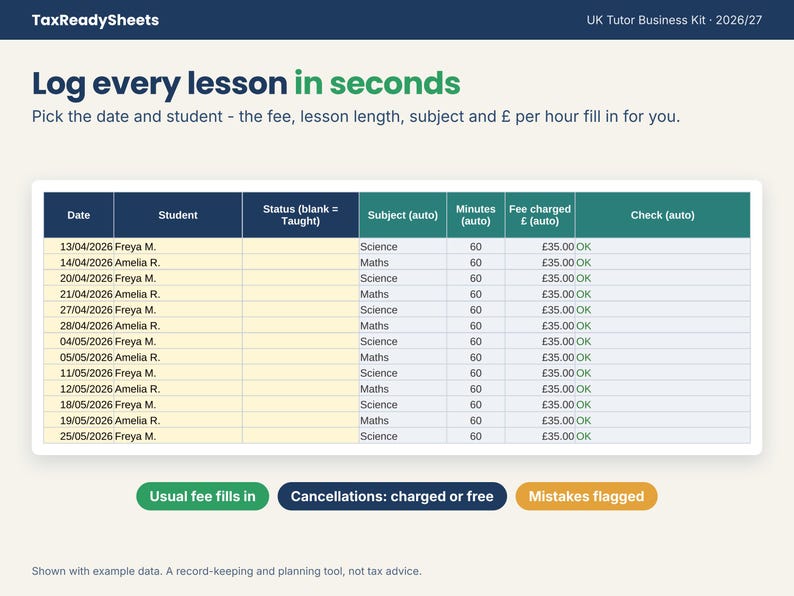The image size is (794, 596).
Task: Click the date cell 28/04/2026
Action: 78,326
